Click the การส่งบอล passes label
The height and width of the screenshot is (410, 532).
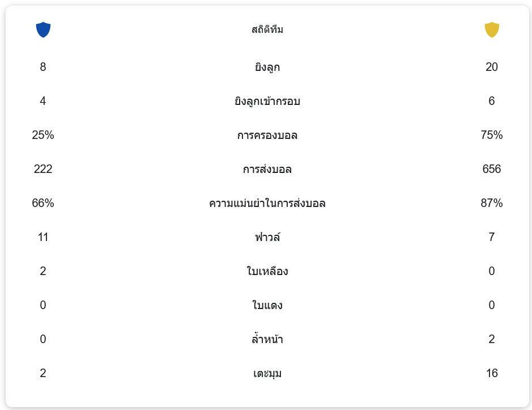click(x=267, y=170)
